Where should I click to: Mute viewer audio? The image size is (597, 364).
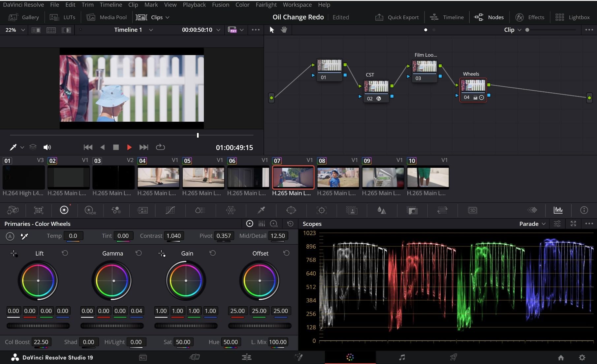point(47,147)
